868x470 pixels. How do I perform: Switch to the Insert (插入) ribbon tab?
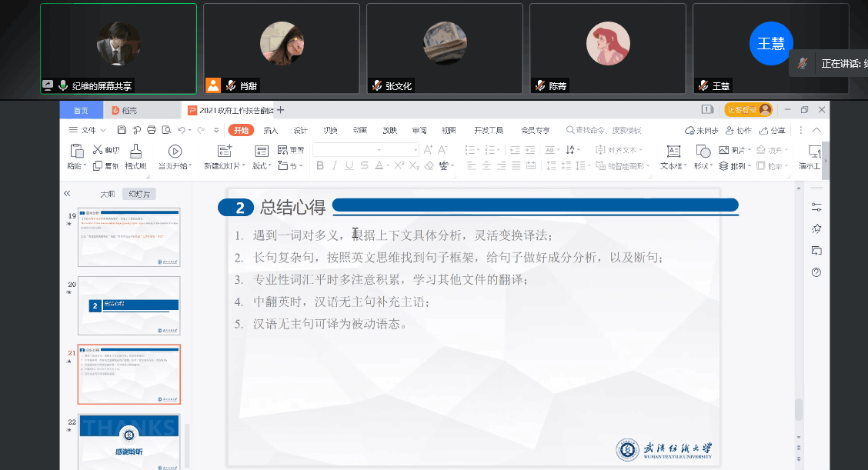(x=271, y=130)
